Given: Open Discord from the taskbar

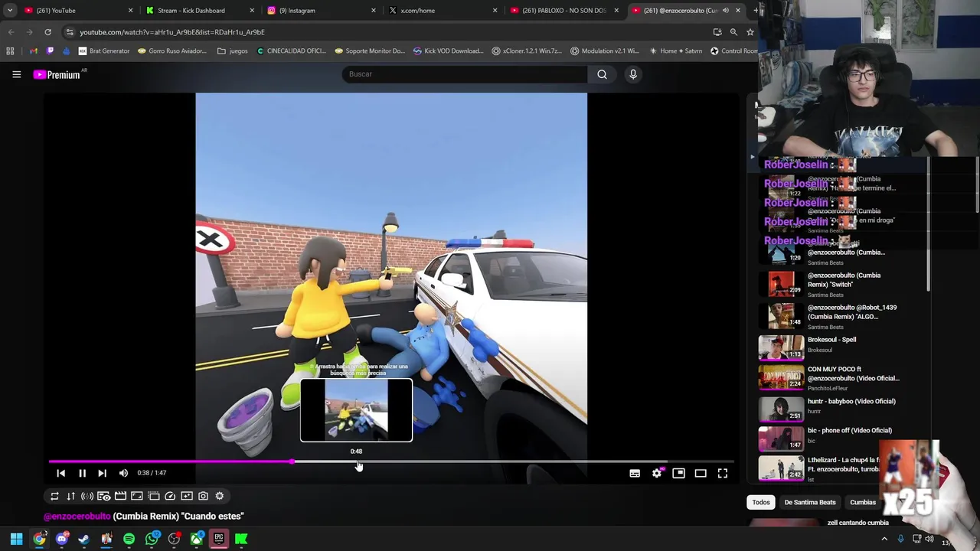Looking at the screenshot, I should (61, 539).
